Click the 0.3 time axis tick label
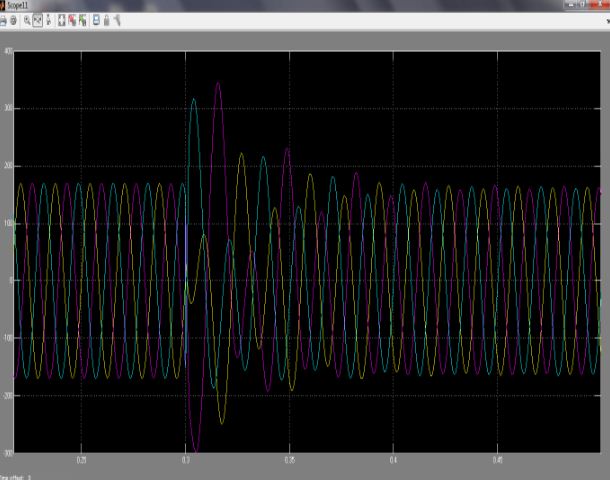610x480 pixels. tap(186, 461)
